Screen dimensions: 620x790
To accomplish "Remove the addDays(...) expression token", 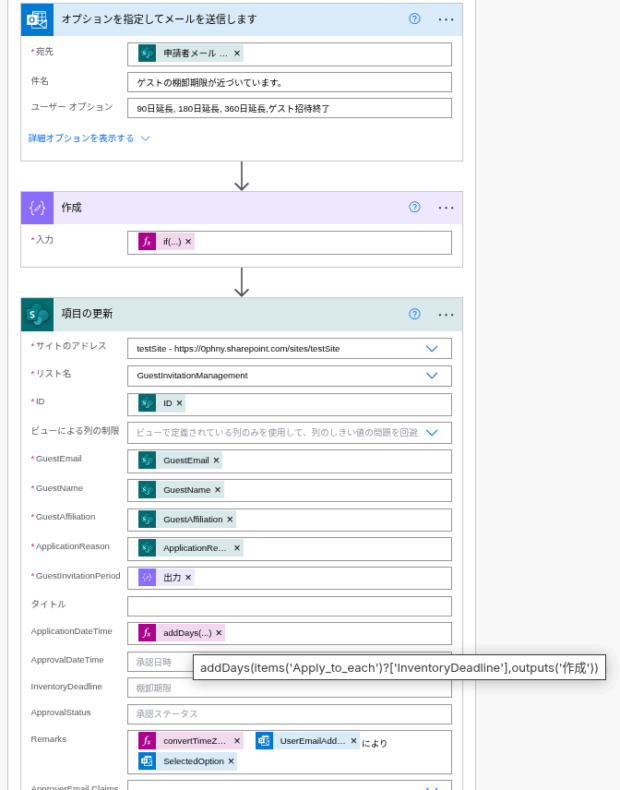I will (x=219, y=633).
